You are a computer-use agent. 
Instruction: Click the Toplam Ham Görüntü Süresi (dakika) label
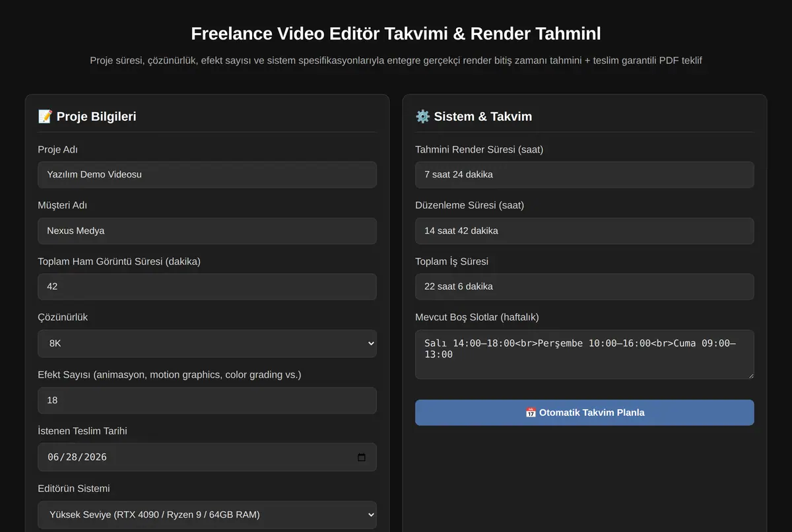[119, 261]
